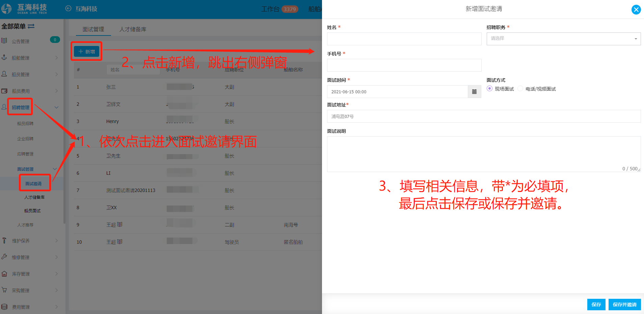Image resolution: width=644 pixels, height=314 pixels.
Task: Expand the 维修管理 menu chevron
Action: pos(56,257)
